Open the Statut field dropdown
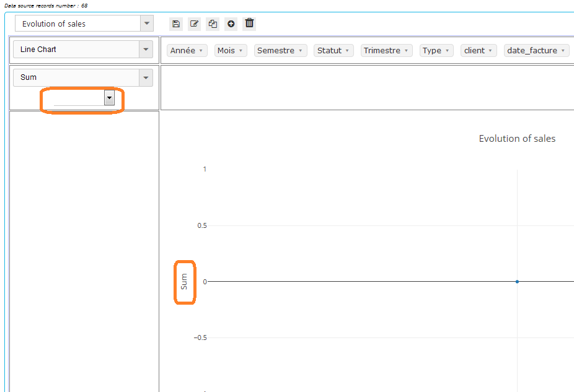Image resolution: width=574 pixels, height=392 pixels. tap(347, 50)
